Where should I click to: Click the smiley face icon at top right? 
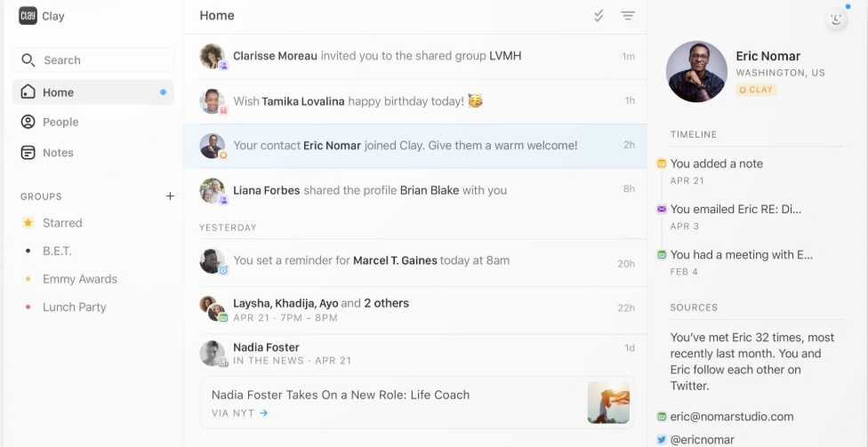click(836, 20)
